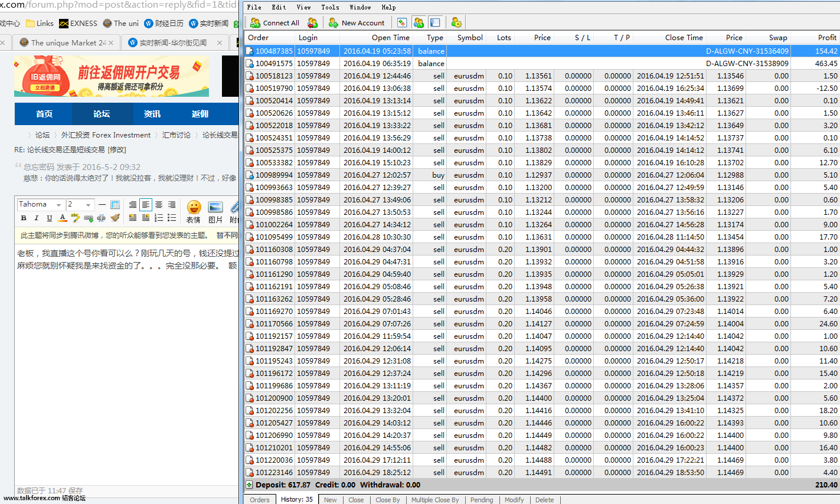
Task: Open the Help menu
Action: coord(388,7)
